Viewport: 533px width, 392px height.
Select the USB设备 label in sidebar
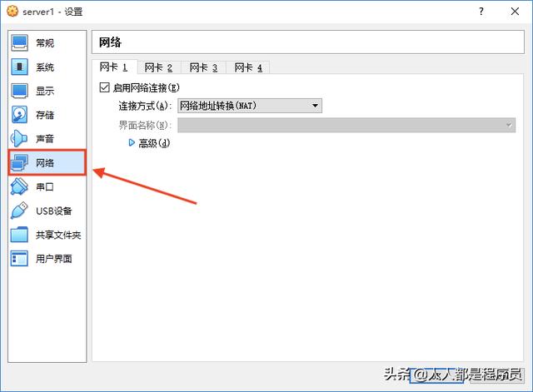(53, 211)
